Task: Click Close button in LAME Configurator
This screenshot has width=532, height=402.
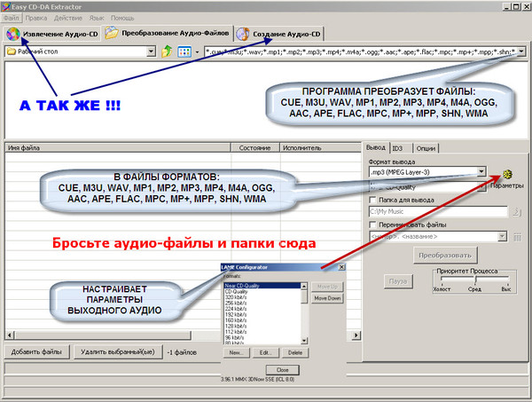Action: [x=283, y=370]
